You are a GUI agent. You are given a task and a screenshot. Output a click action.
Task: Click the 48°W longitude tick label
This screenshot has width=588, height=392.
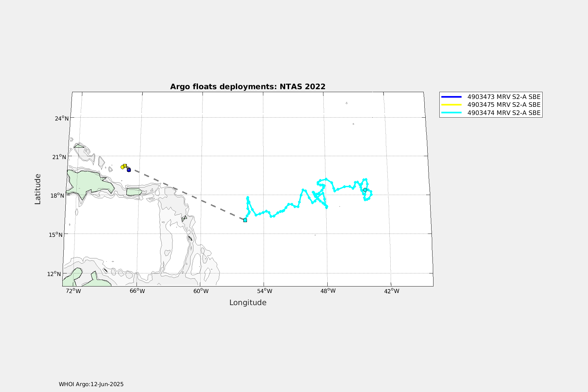pos(328,291)
